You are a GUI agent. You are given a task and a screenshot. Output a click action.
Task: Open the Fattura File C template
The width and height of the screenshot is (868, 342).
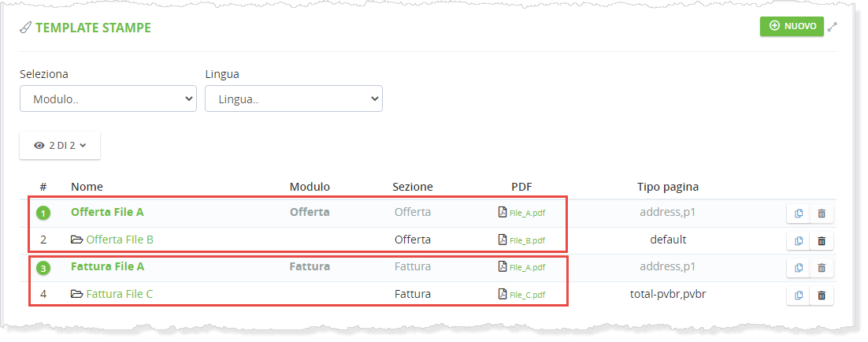119,294
